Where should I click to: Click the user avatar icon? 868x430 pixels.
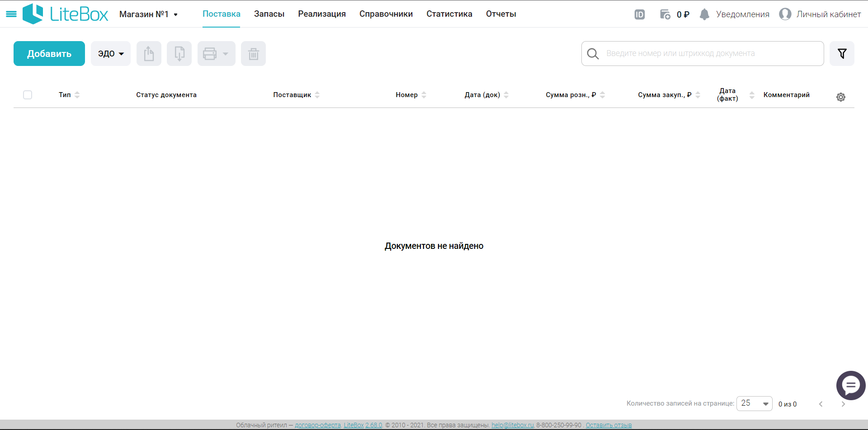785,14
